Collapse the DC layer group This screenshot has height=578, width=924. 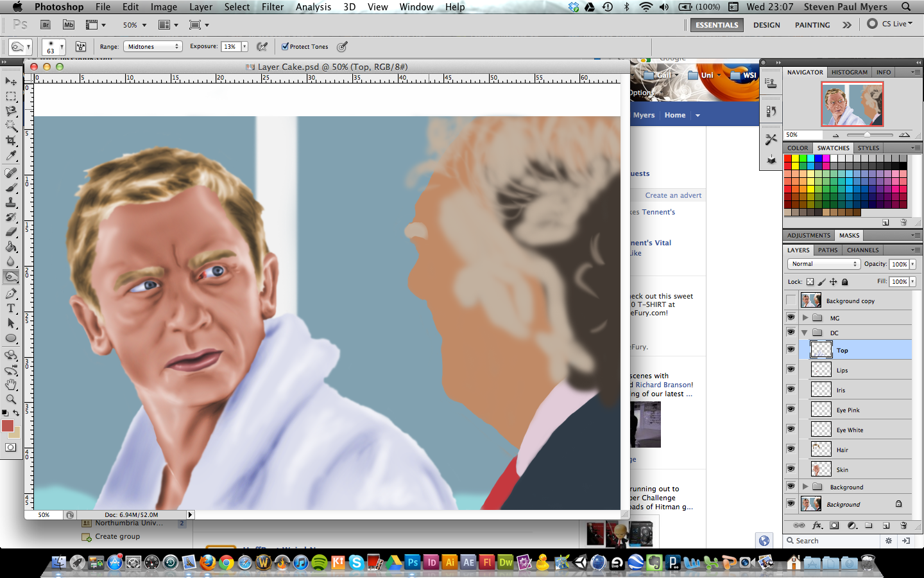pyautogui.click(x=805, y=333)
